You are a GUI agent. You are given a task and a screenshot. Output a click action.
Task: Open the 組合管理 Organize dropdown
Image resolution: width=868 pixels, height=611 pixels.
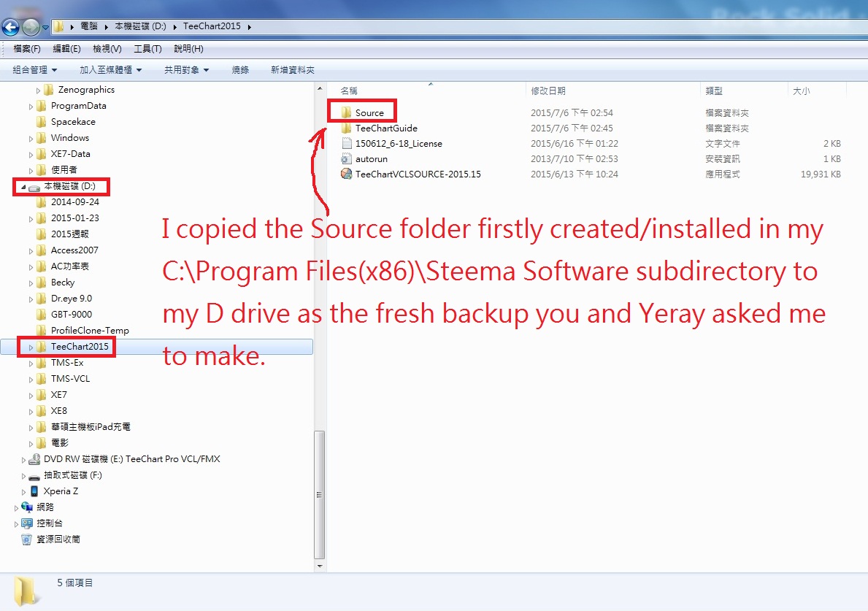point(35,70)
